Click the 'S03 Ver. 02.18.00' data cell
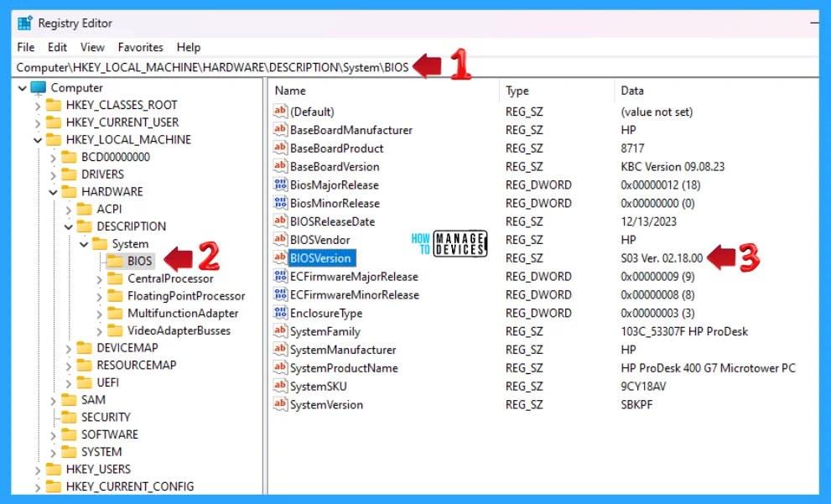This screenshot has height=504, width=831. (x=662, y=258)
